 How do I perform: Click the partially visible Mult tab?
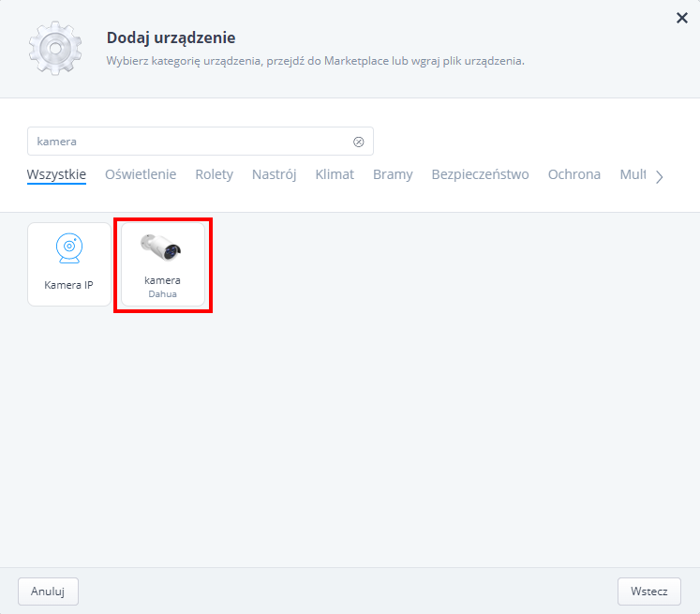coord(633,174)
